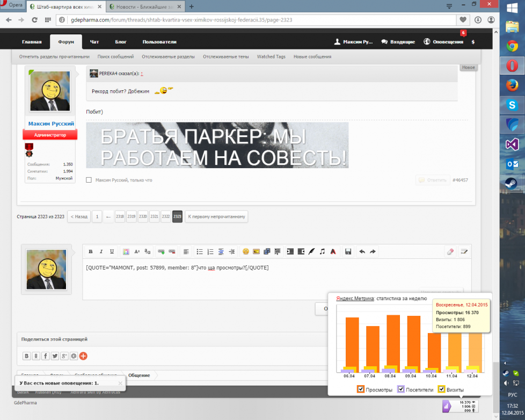Toggle the Визиты checkbox

click(441, 389)
